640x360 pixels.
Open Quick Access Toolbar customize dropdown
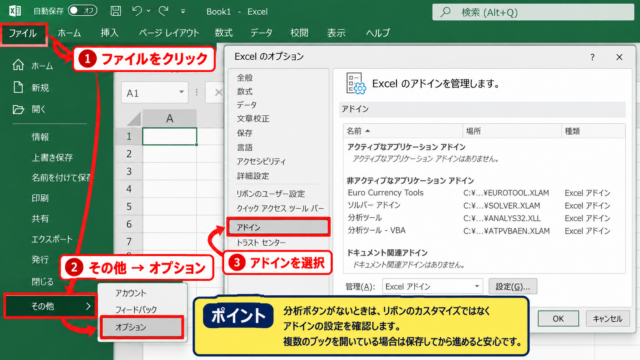[x=183, y=11]
